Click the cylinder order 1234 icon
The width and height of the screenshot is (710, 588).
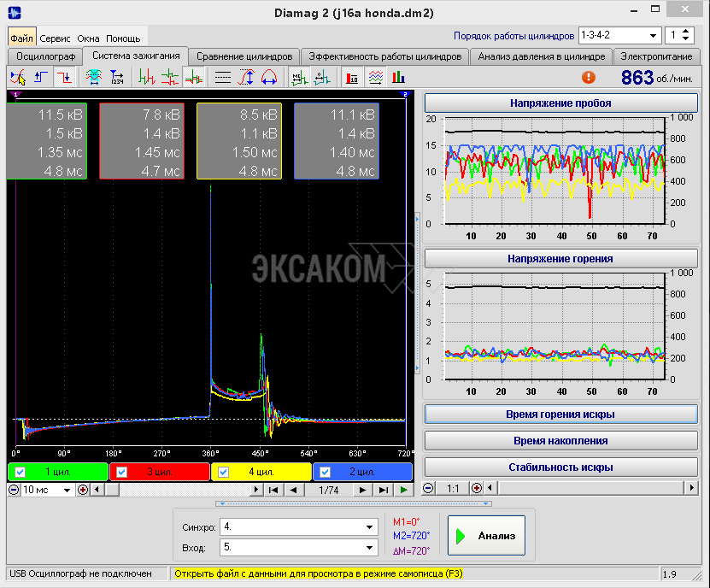[x=117, y=77]
